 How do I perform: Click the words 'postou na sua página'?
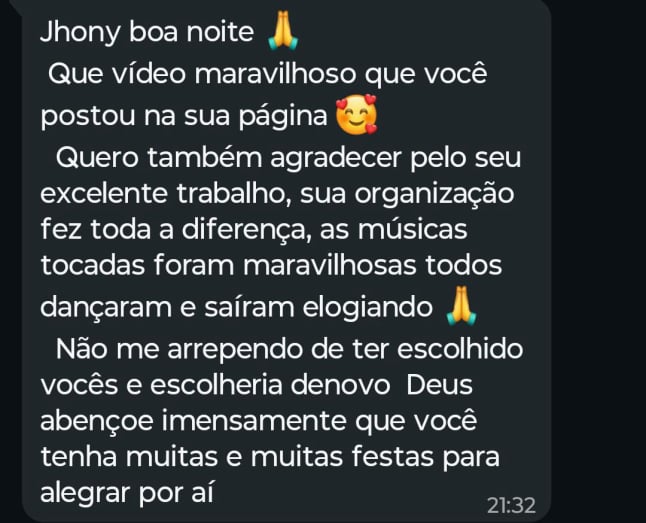(x=184, y=116)
